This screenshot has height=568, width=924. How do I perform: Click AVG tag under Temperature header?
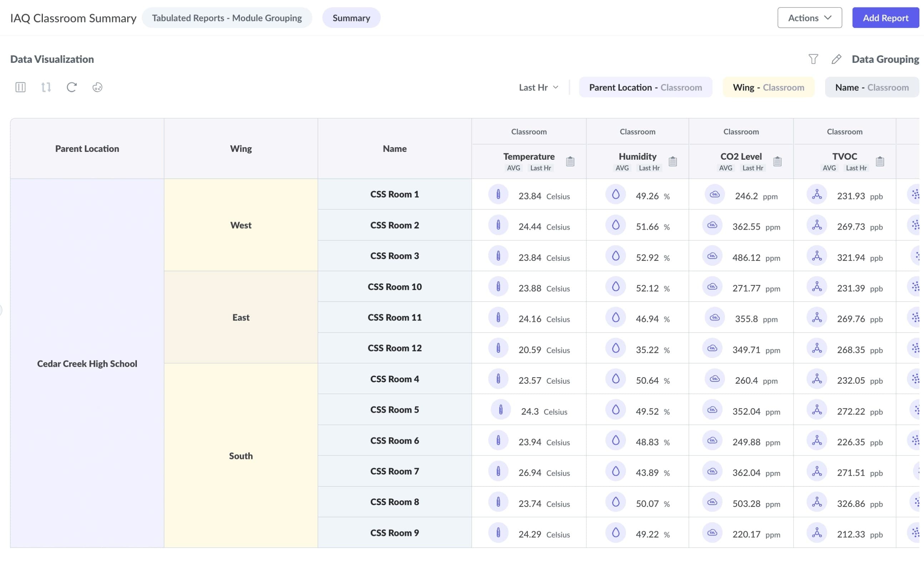[513, 168]
